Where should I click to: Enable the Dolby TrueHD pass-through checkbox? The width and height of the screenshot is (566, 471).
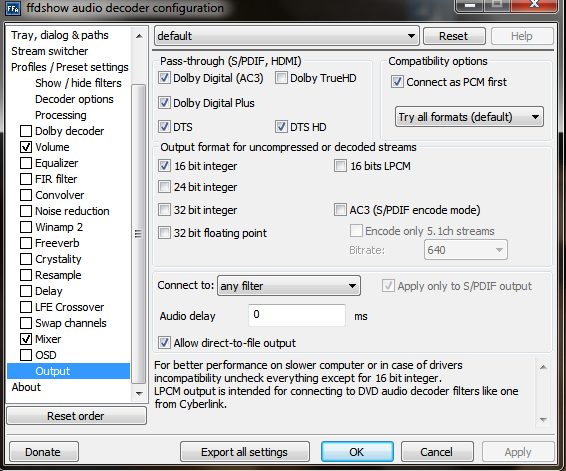pyautogui.click(x=281, y=78)
